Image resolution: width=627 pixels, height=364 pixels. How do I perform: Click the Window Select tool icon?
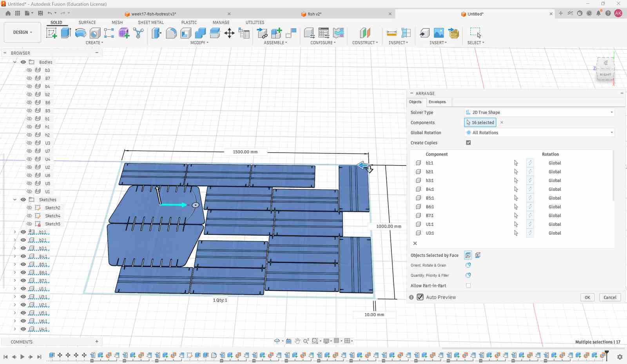(475, 33)
